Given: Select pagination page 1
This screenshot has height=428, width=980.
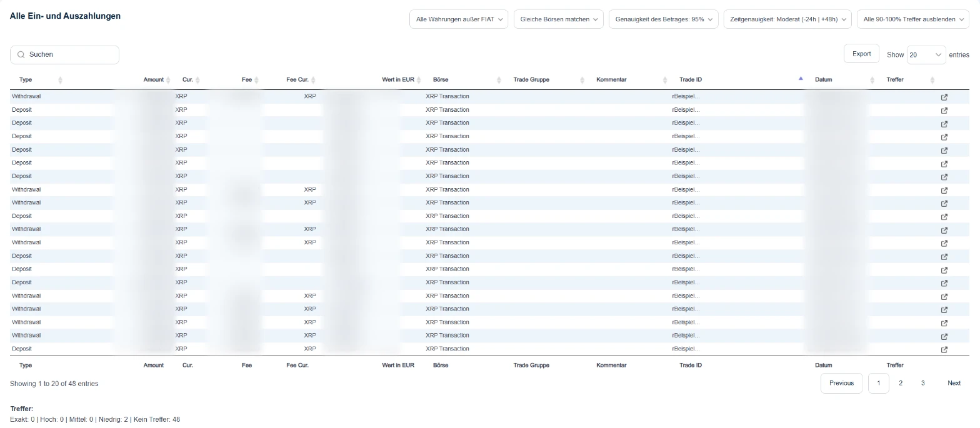Looking at the screenshot, I should point(879,383).
